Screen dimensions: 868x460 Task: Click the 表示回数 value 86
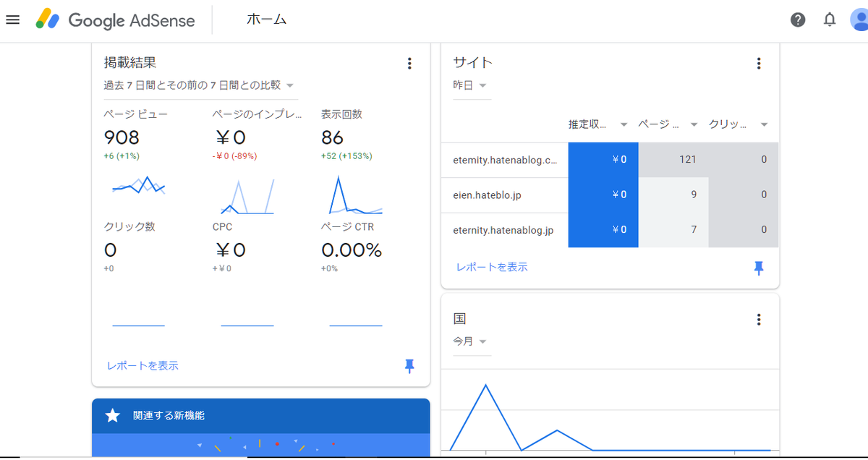tap(332, 137)
